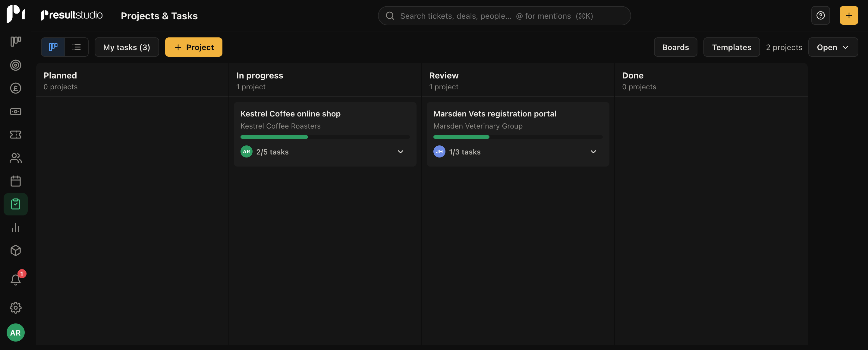Click the 1/3 tasks count label

[x=465, y=152]
